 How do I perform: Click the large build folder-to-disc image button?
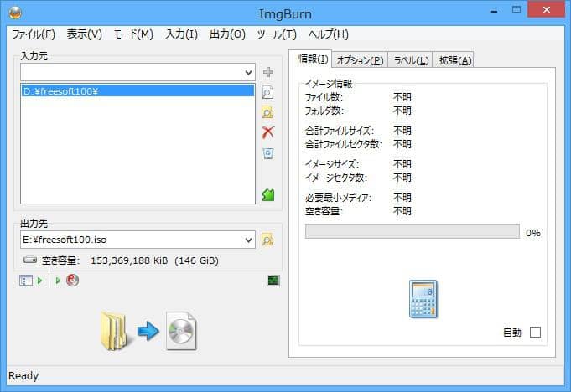[x=148, y=331]
